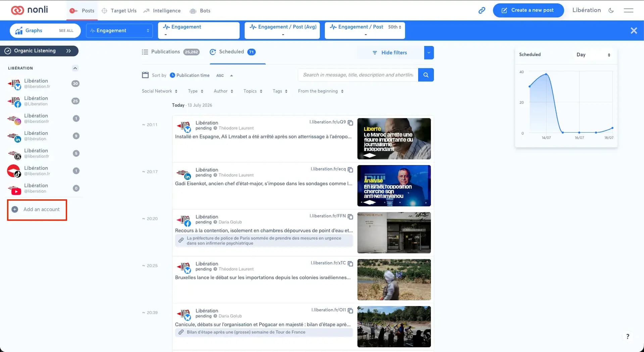Open the help question mark
The width and height of the screenshot is (644, 352).
(x=628, y=336)
